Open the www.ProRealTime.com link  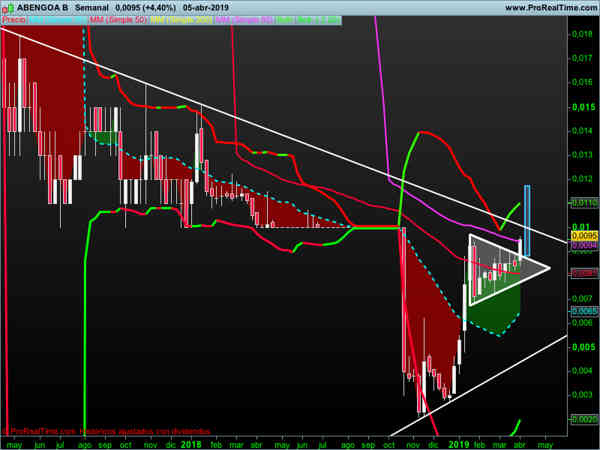[x=551, y=7]
